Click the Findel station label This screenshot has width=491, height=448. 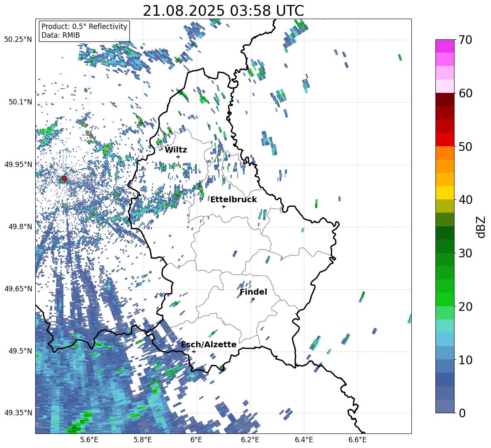(253, 292)
